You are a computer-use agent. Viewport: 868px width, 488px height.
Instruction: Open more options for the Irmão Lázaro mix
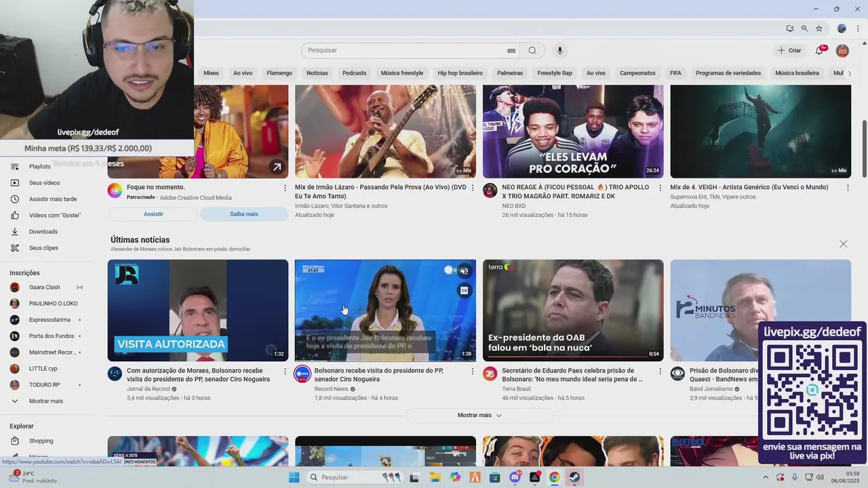point(473,188)
